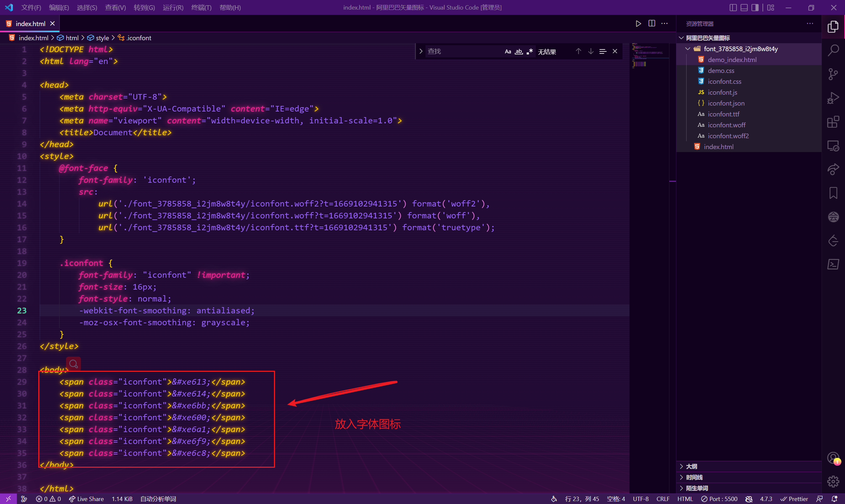Split the editor to the right
Image resolution: width=845 pixels, height=504 pixels.
coord(651,23)
